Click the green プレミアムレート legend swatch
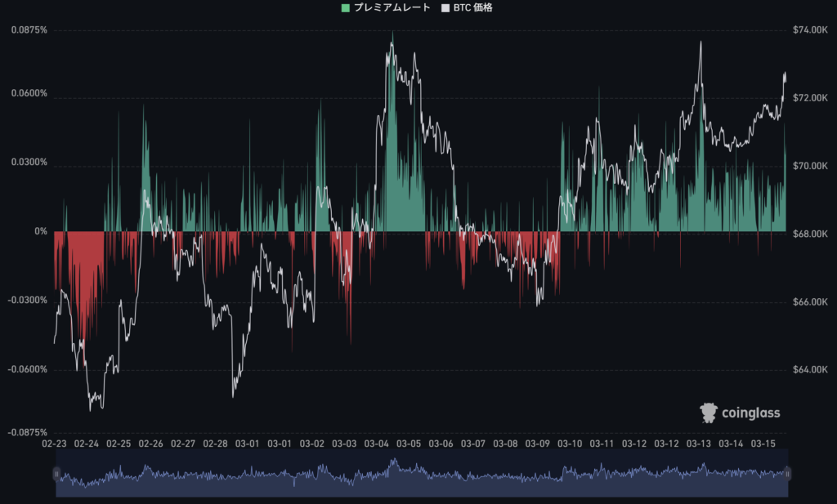Screen dimensions: 837x504 [x=345, y=8]
